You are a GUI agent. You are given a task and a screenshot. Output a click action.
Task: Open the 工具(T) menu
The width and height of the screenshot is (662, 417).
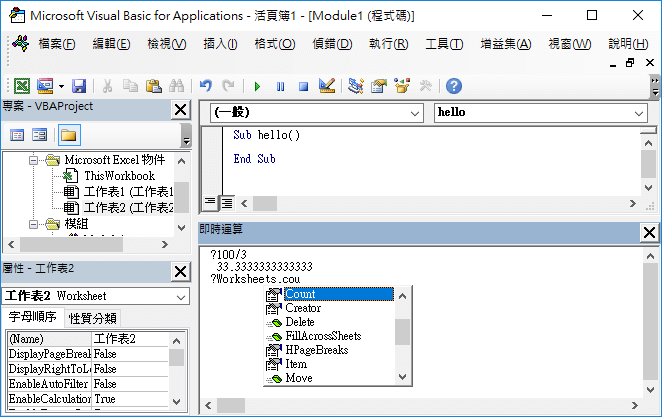[444, 44]
